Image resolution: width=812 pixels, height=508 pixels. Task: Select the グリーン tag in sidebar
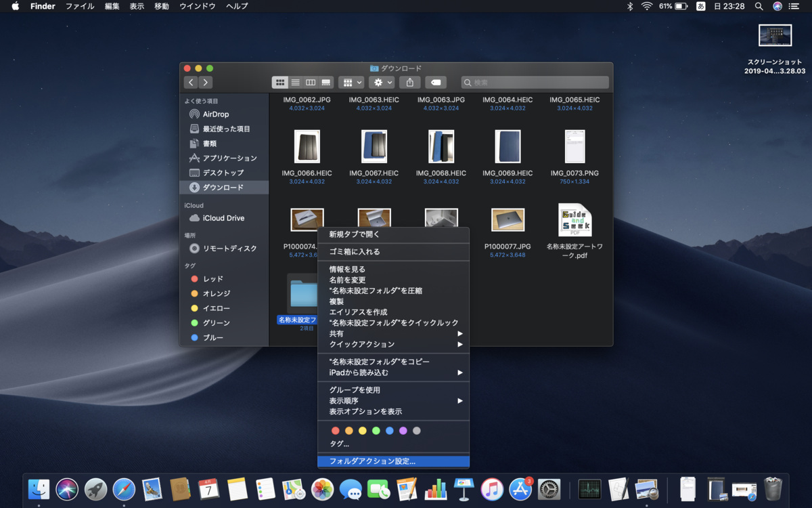pyautogui.click(x=224, y=323)
